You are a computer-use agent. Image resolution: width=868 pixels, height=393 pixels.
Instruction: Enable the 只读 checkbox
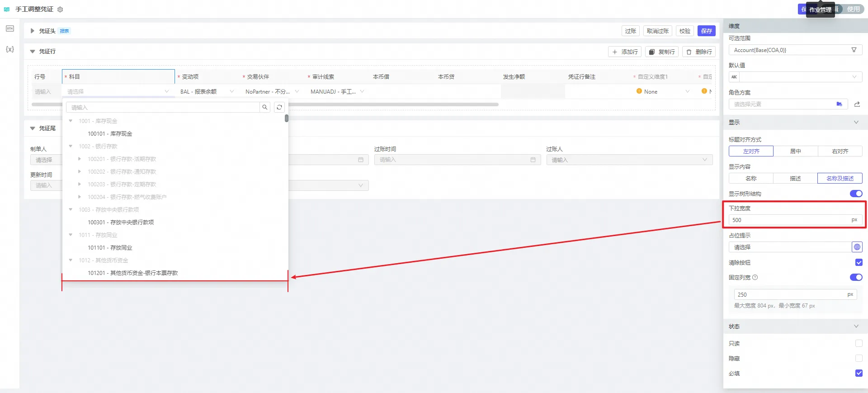tap(859, 343)
